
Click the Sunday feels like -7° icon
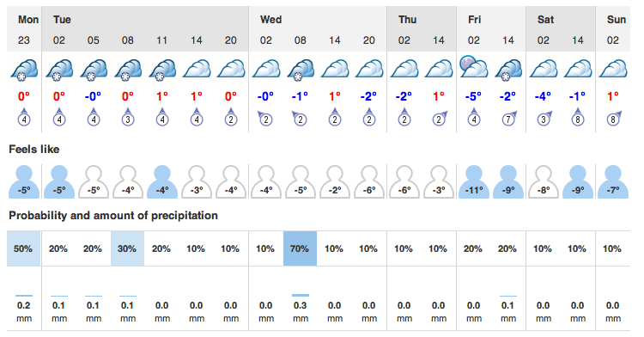[613, 182]
